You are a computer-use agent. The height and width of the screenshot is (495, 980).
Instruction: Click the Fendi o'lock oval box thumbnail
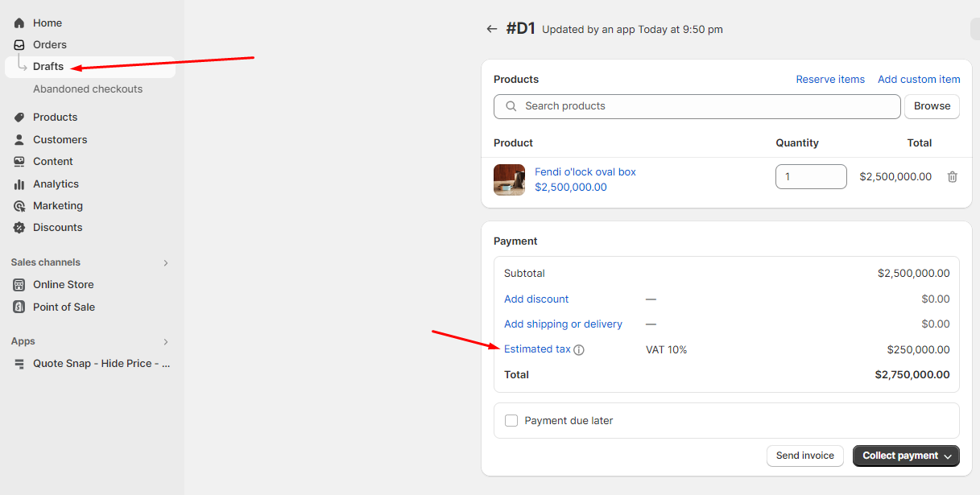pos(509,179)
